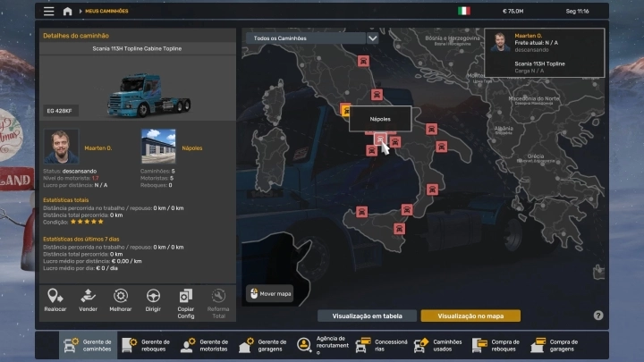Open the question mark help icon
Viewport: 644px width, 362px height.
pyautogui.click(x=598, y=316)
